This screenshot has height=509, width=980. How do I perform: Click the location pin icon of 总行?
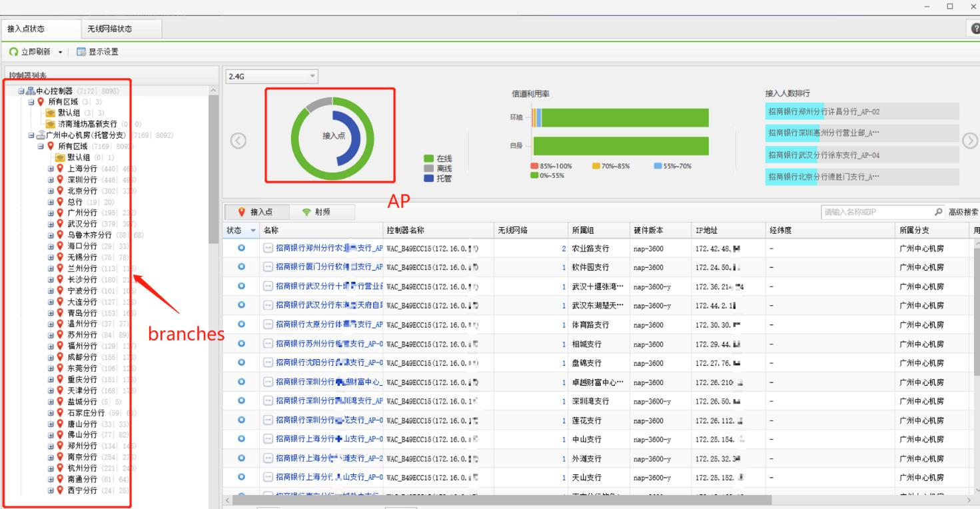coord(60,202)
